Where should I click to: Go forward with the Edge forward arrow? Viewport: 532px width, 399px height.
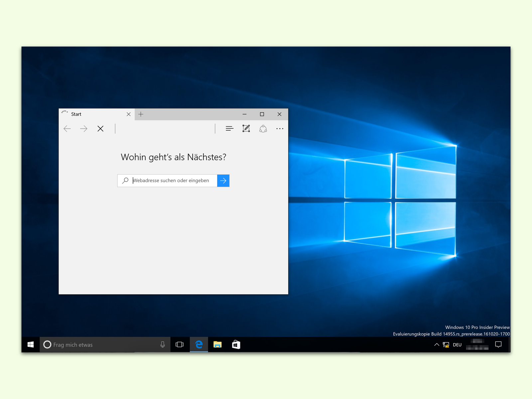(x=84, y=129)
